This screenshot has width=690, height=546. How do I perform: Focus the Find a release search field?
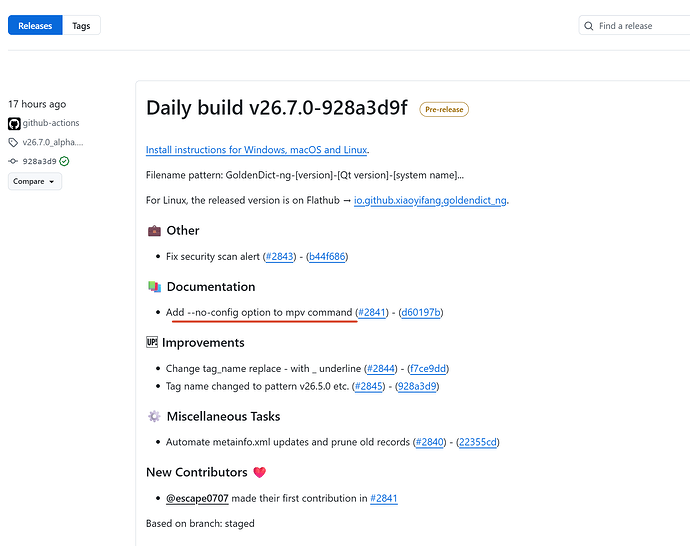634,26
